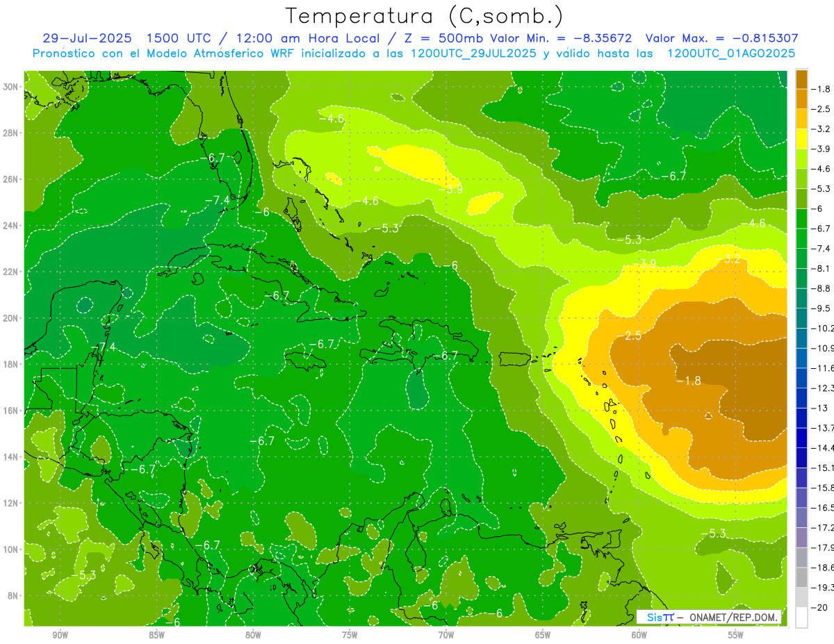Click the "20N" latitude axis label
The height and width of the screenshot is (644, 834).
(x=12, y=318)
